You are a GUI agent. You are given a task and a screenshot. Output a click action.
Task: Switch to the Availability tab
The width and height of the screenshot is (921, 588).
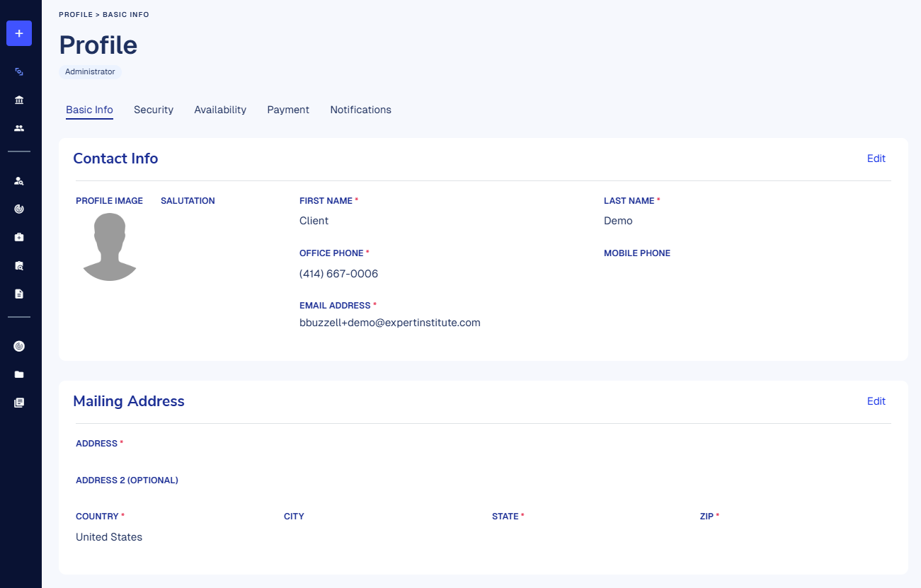point(220,110)
